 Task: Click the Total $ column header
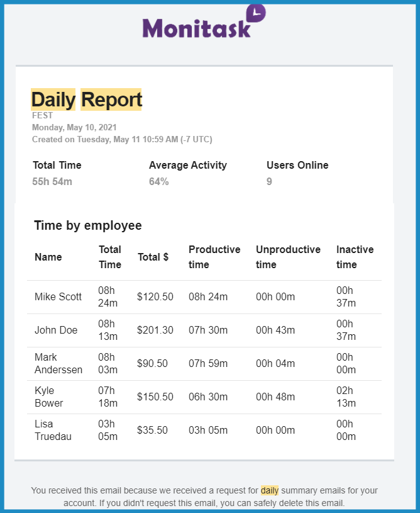(x=153, y=257)
